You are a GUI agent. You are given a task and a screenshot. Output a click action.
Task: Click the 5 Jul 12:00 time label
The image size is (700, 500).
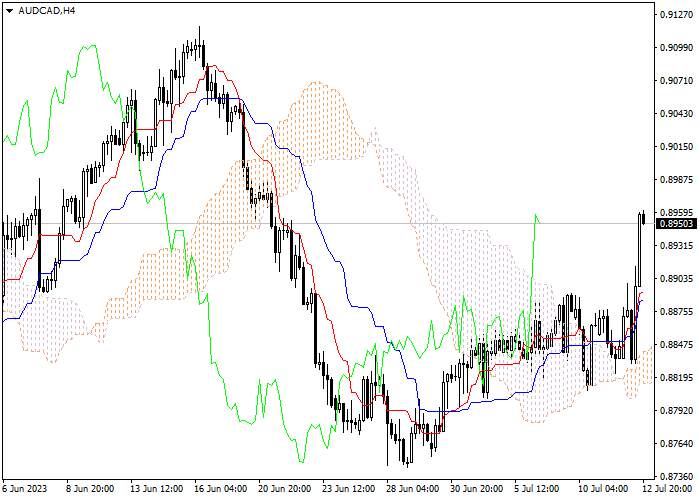pos(537,489)
